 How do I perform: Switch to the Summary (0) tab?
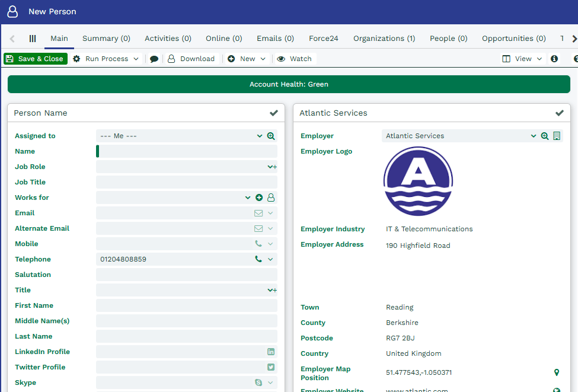(106, 39)
